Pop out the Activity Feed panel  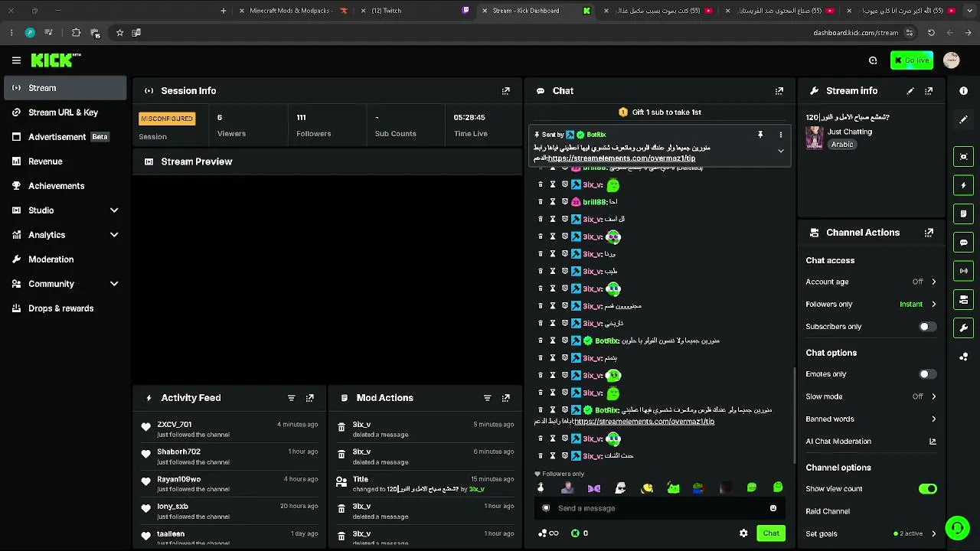click(x=309, y=398)
